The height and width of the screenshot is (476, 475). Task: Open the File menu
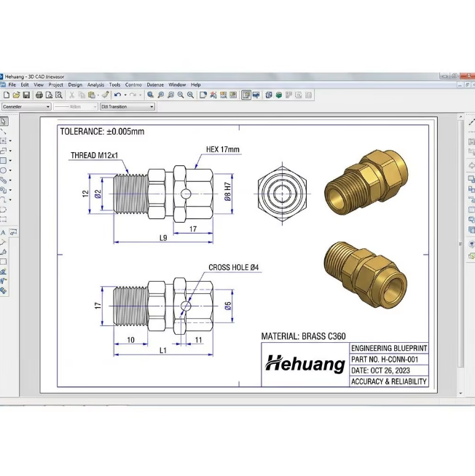(x=12, y=85)
